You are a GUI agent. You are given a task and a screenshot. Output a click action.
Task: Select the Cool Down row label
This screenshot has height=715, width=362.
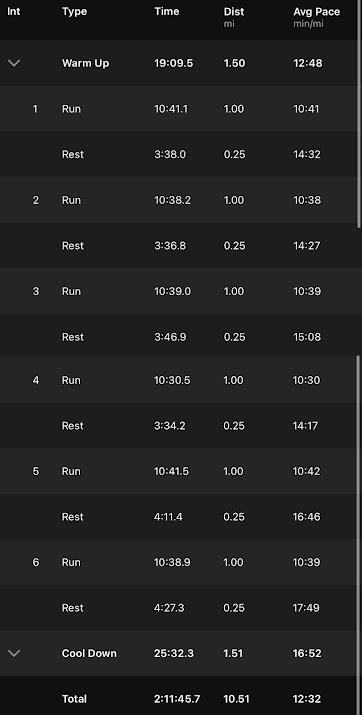[x=89, y=653]
